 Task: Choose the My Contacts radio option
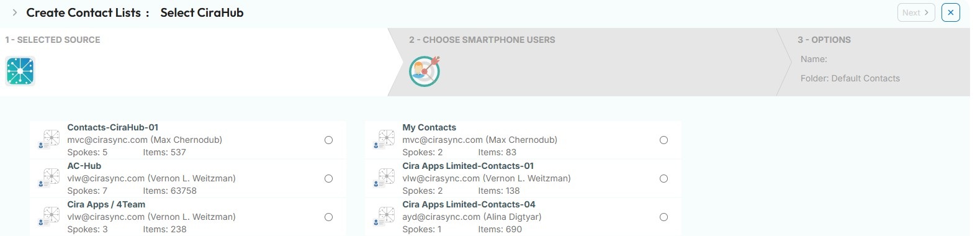tap(664, 140)
